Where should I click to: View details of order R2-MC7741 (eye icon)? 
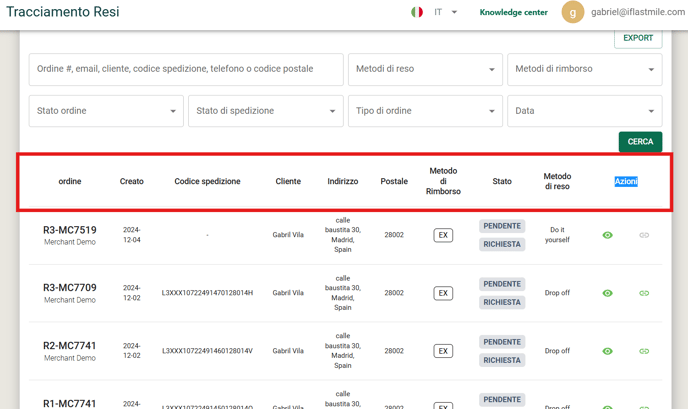[607, 351]
